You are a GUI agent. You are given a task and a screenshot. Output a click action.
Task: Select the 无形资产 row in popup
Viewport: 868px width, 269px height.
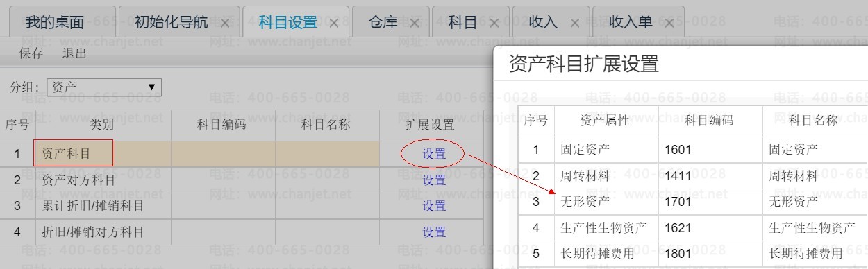[x=693, y=202]
